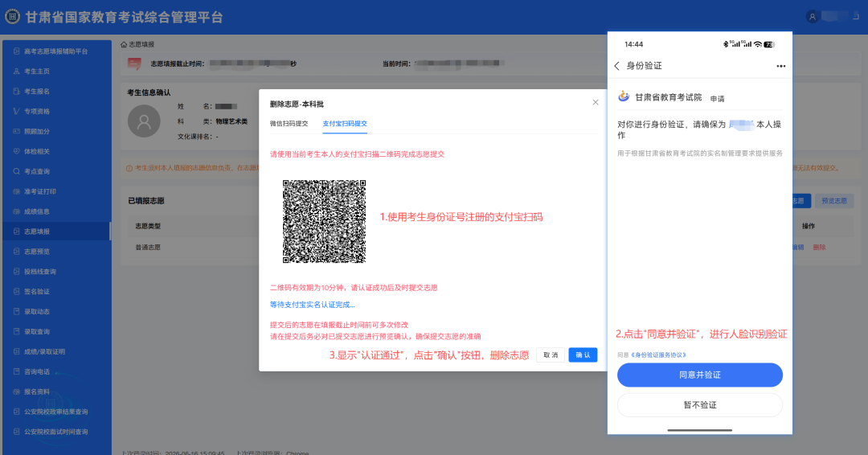Open 咨询电话 in the sidebar
Viewport: 868px width, 455px height.
56,371
